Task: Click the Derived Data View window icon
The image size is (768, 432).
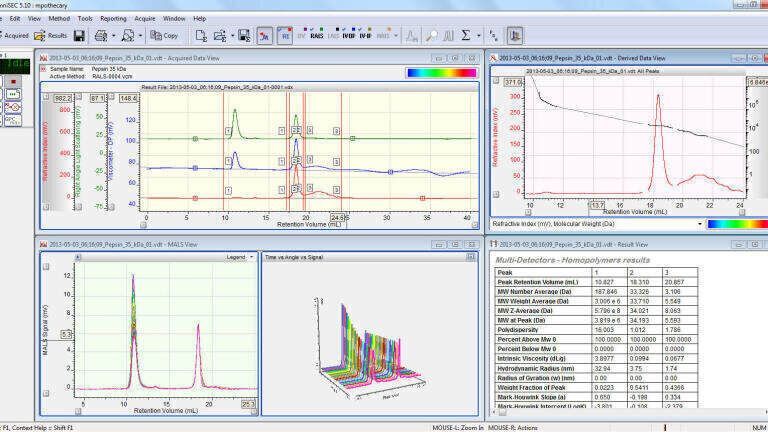Action: click(x=494, y=58)
